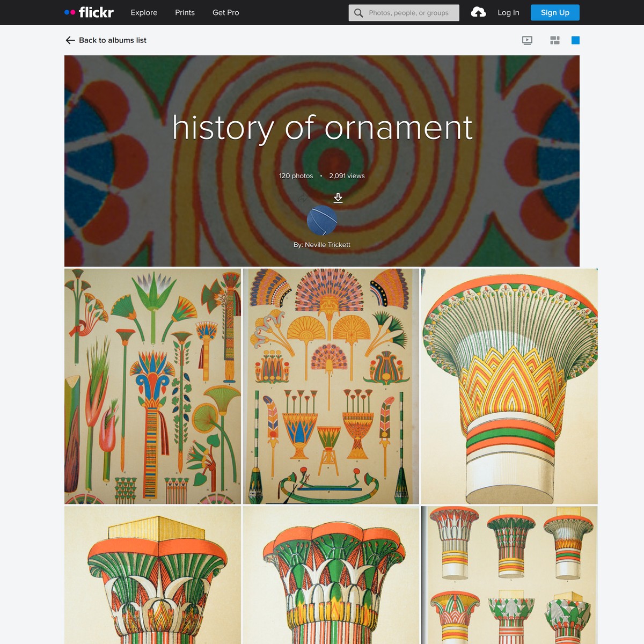Open the Prints menu item
The image size is (644, 644).
click(x=185, y=12)
